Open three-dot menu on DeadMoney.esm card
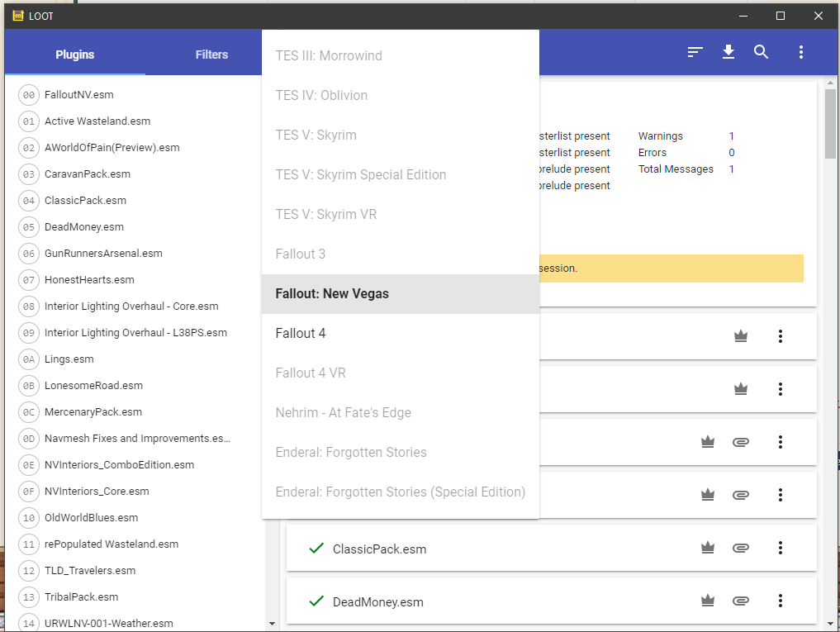840x632 pixels. [x=780, y=601]
